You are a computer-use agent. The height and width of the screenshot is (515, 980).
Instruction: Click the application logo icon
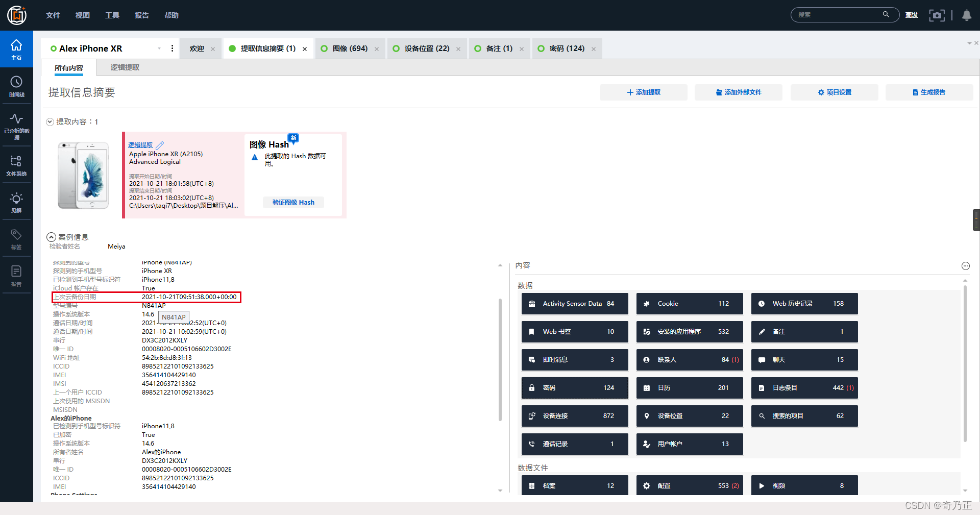17,15
